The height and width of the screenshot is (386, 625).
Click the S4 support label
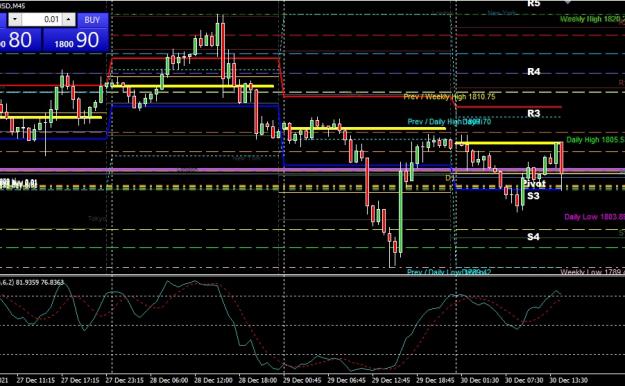click(533, 237)
